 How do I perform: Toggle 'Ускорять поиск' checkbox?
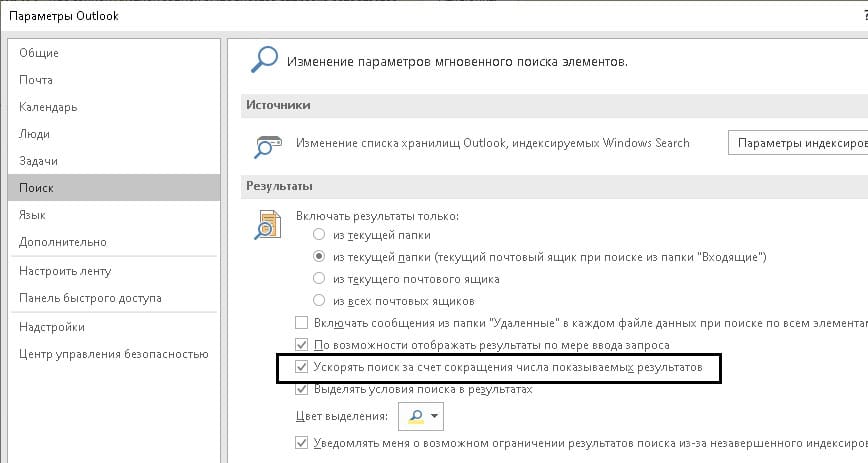[x=301, y=368]
